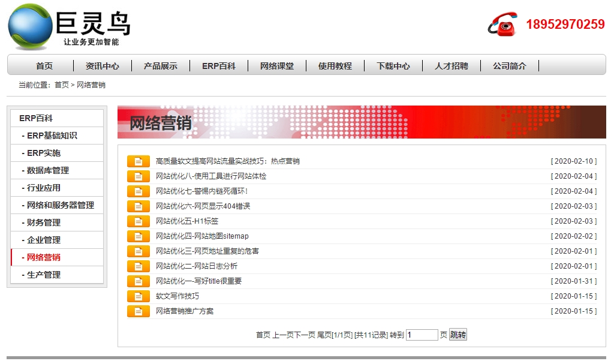Image resolution: width=614 pixels, height=364 pixels.
Task: Switch to the 下载中心 tab
Action: tap(394, 66)
